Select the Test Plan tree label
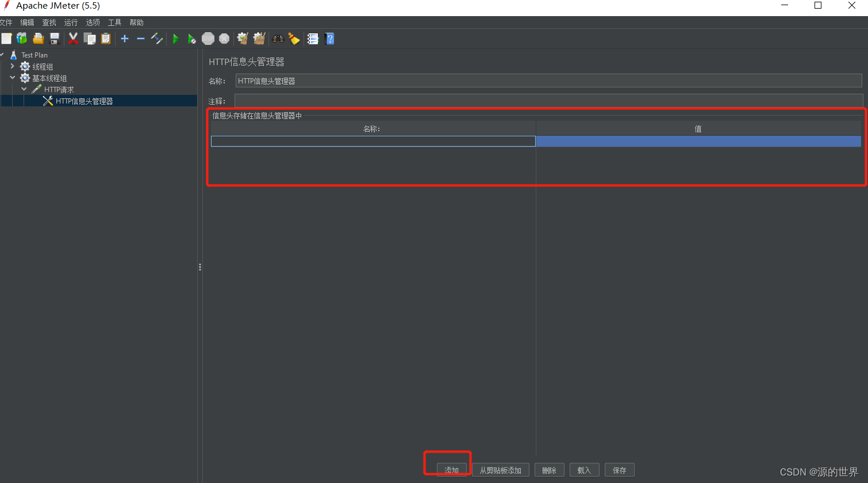The width and height of the screenshot is (868, 483). 34,55
